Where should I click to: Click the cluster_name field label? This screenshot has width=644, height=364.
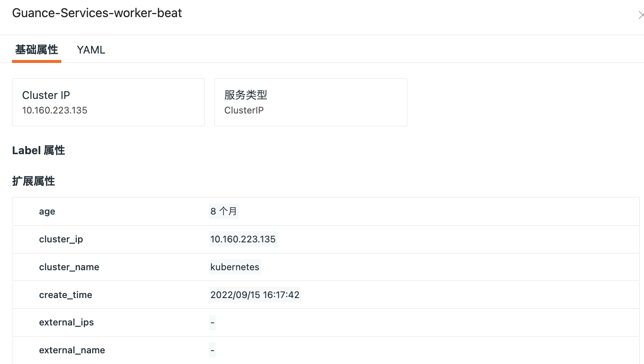[69, 267]
